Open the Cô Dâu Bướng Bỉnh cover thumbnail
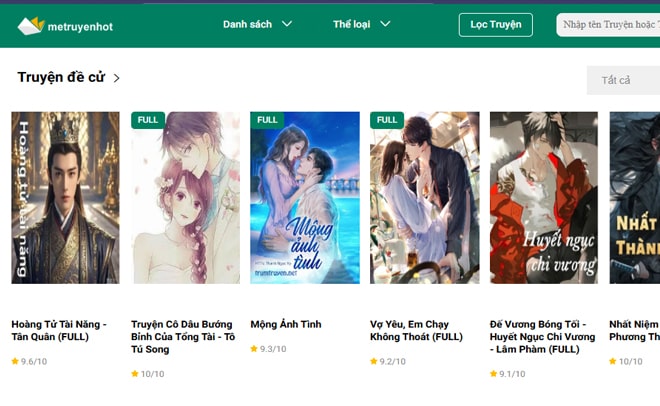 185,197
